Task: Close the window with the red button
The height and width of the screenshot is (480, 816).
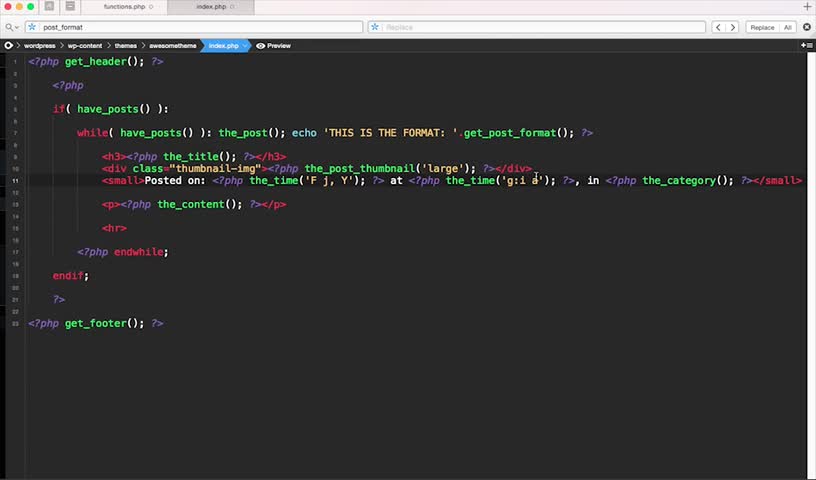Action: pos(8,7)
